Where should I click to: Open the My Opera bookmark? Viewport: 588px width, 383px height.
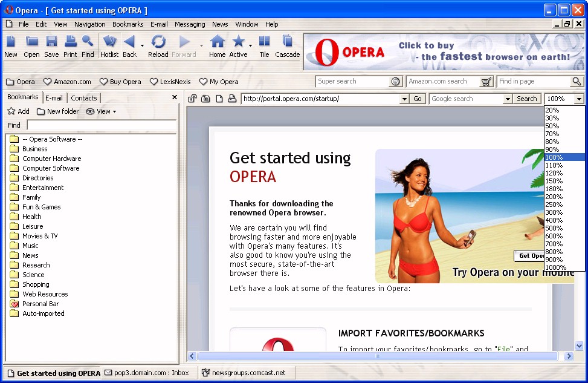(219, 82)
